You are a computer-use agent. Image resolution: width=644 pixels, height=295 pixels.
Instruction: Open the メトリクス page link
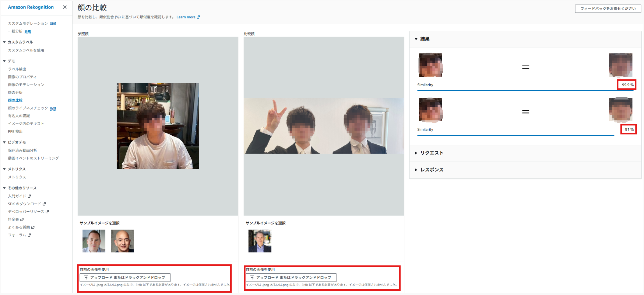[x=17, y=177]
